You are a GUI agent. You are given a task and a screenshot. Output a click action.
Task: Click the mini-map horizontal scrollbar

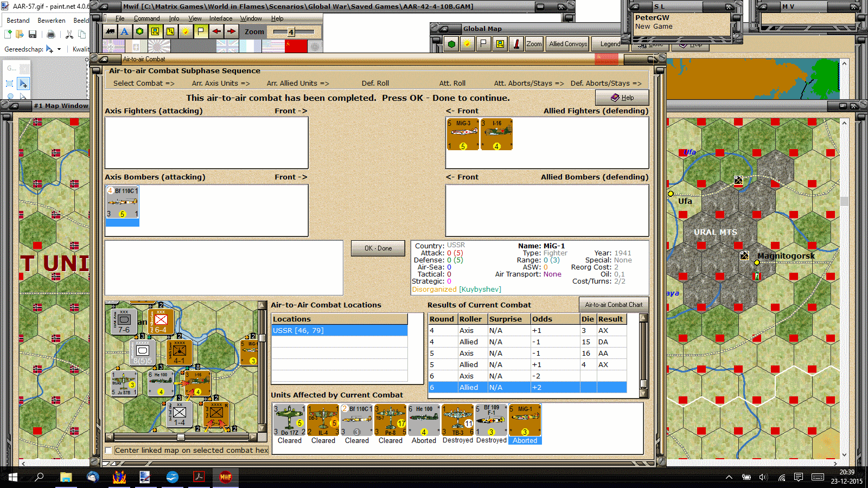[x=181, y=436]
